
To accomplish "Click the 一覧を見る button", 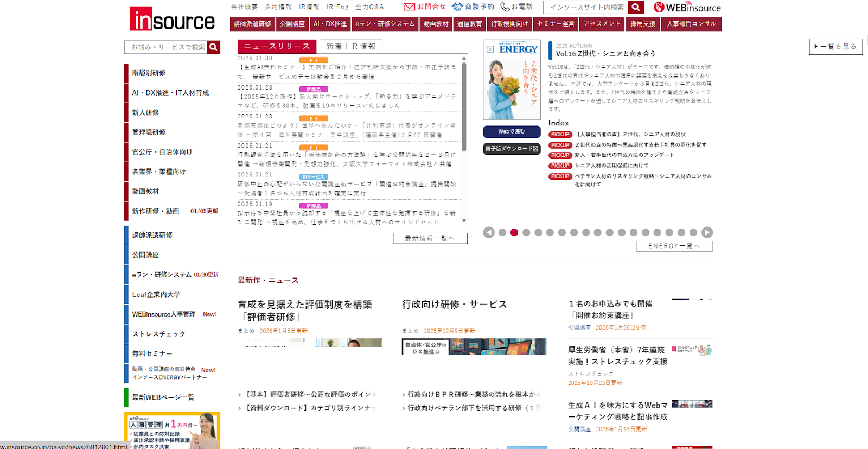I will [x=835, y=47].
